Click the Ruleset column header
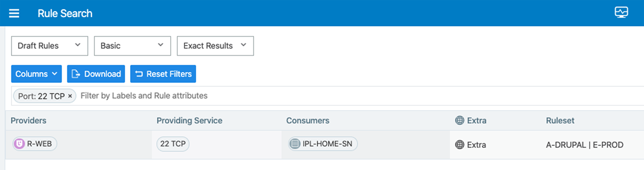The image size is (644, 170). pos(560,120)
